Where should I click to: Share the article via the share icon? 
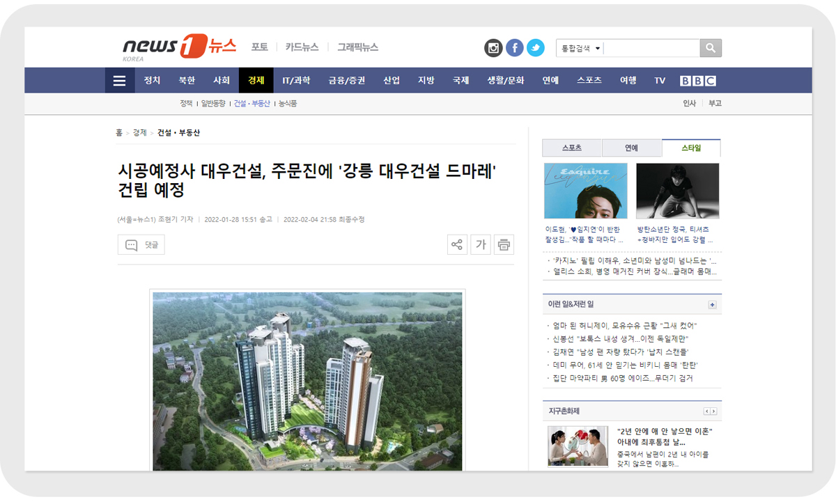pyautogui.click(x=457, y=244)
